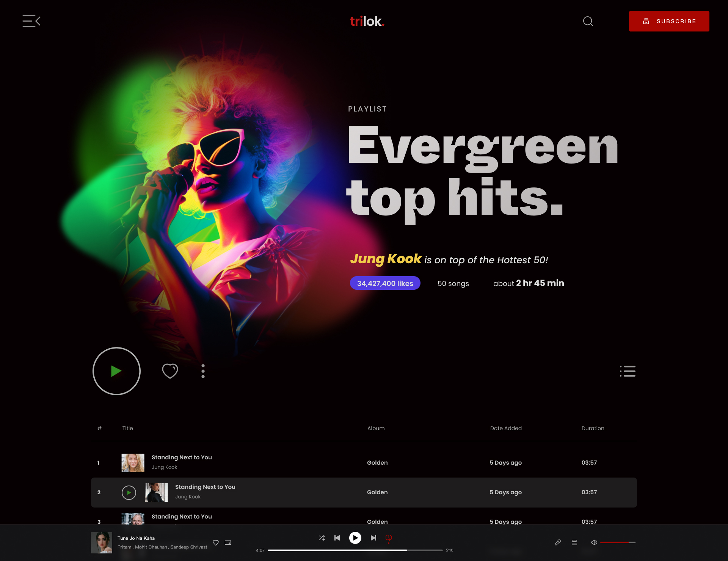Adjust the volume slider

pos(618,542)
